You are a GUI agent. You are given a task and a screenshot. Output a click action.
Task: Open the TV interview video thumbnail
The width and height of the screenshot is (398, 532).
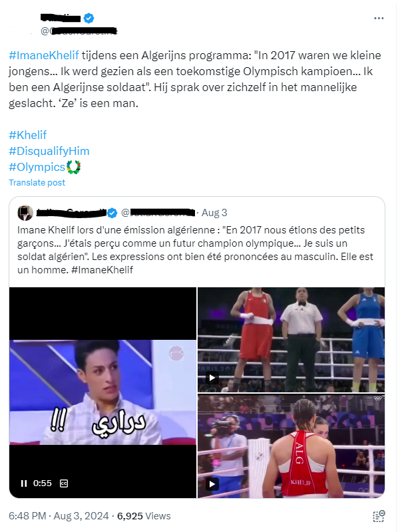coord(102,392)
